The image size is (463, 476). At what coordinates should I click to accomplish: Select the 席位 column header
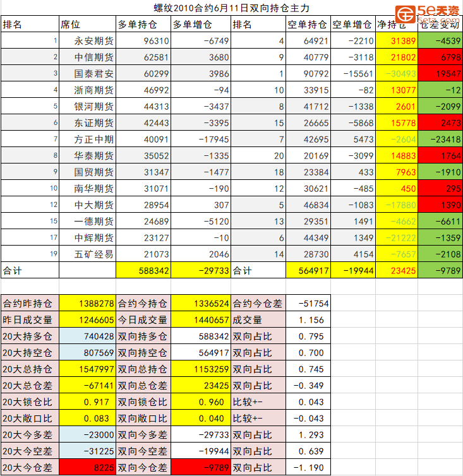pos(88,24)
